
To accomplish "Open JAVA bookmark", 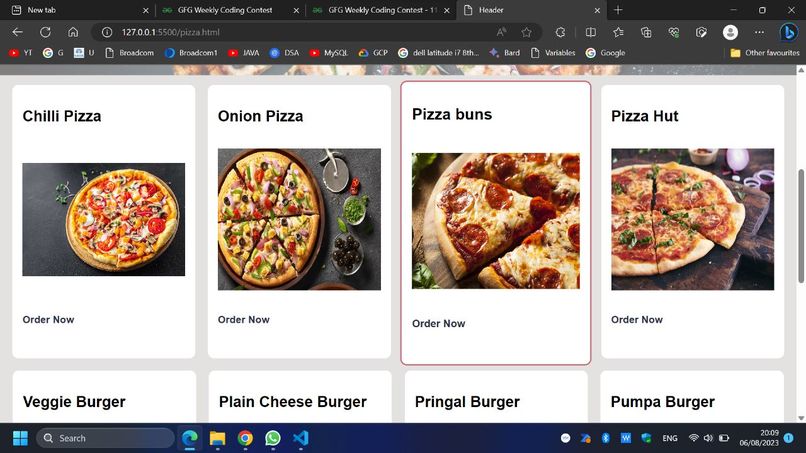I will 244,52.
